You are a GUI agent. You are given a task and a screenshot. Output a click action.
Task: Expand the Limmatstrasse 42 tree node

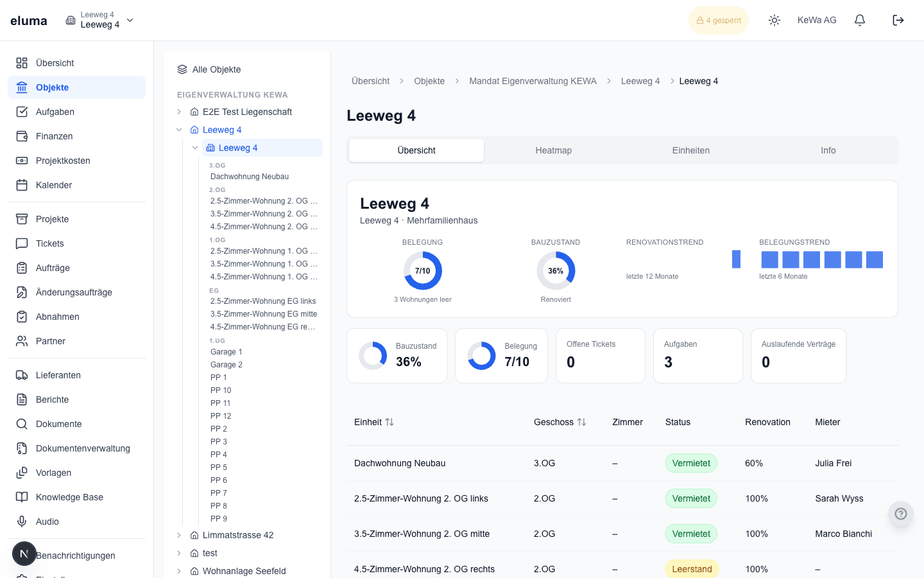click(x=179, y=535)
